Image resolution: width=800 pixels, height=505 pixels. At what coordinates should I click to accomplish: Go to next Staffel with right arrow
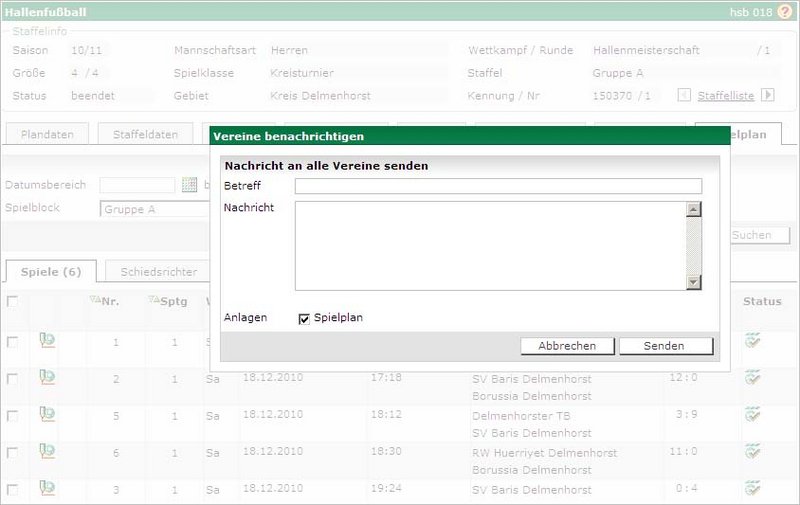(x=768, y=96)
